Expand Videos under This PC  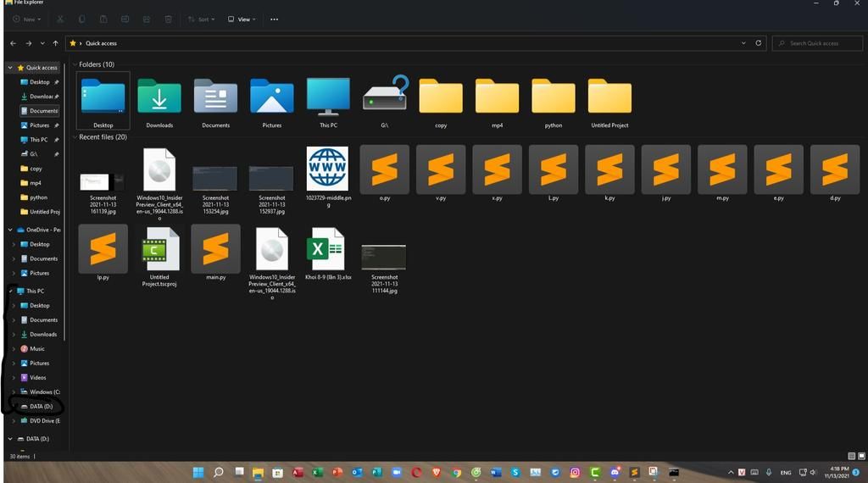(14, 378)
